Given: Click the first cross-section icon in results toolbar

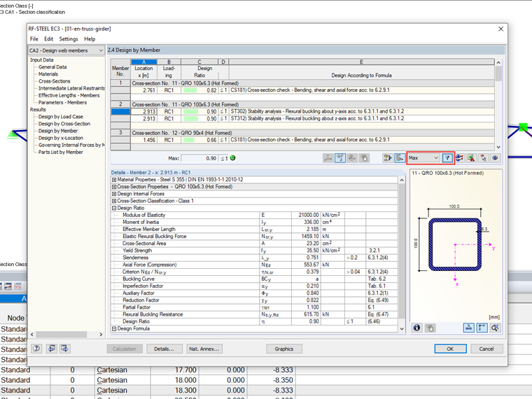Looking at the screenshot, I should [328, 157].
